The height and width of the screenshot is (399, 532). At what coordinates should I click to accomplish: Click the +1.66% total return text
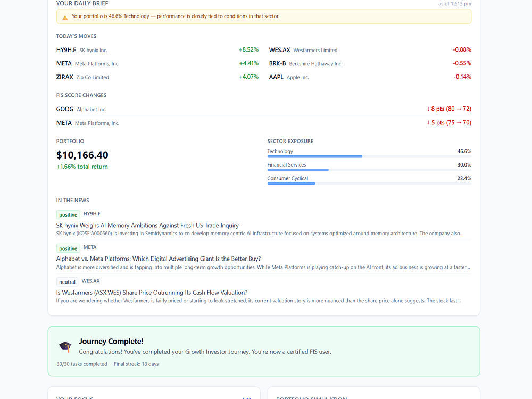point(82,167)
